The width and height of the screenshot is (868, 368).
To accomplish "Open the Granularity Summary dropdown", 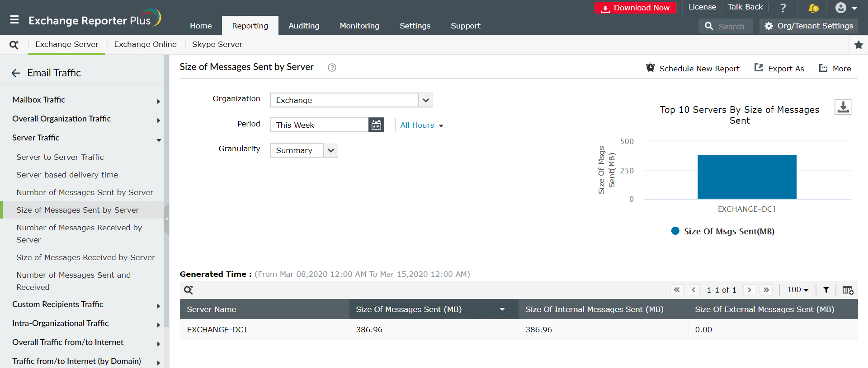I will click(x=304, y=150).
